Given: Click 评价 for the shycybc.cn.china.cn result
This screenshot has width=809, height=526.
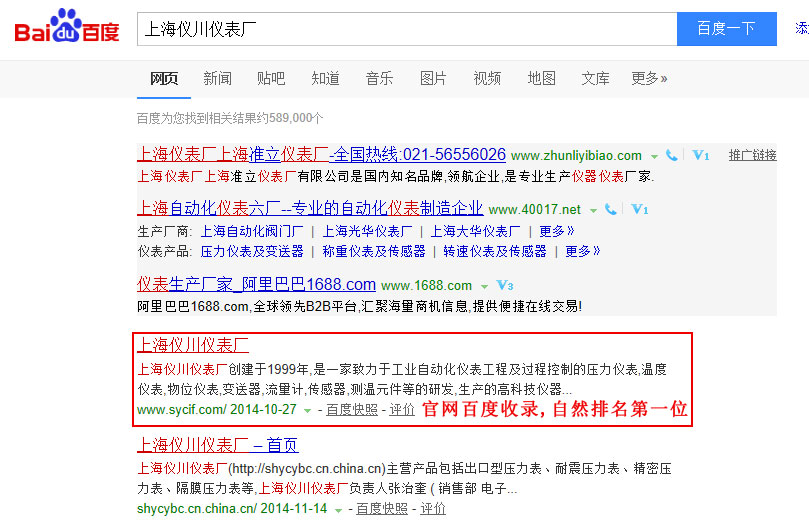Looking at the screenshot, I should (433, 508).
